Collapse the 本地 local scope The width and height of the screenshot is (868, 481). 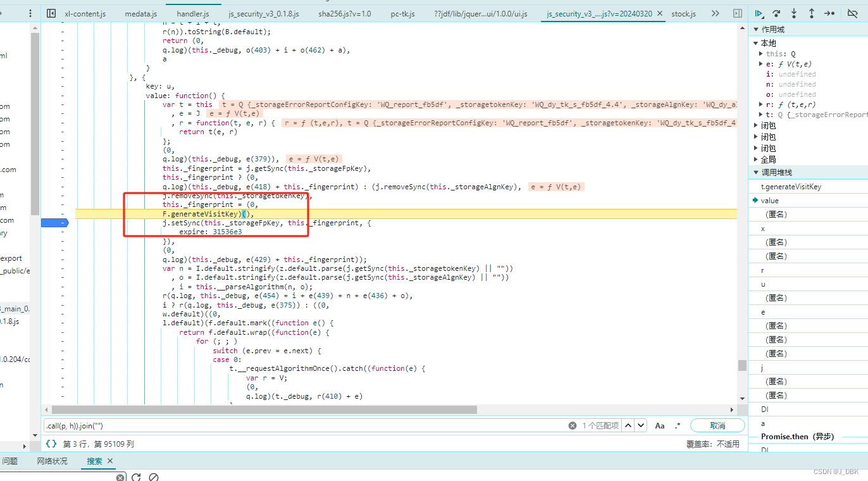755,43
